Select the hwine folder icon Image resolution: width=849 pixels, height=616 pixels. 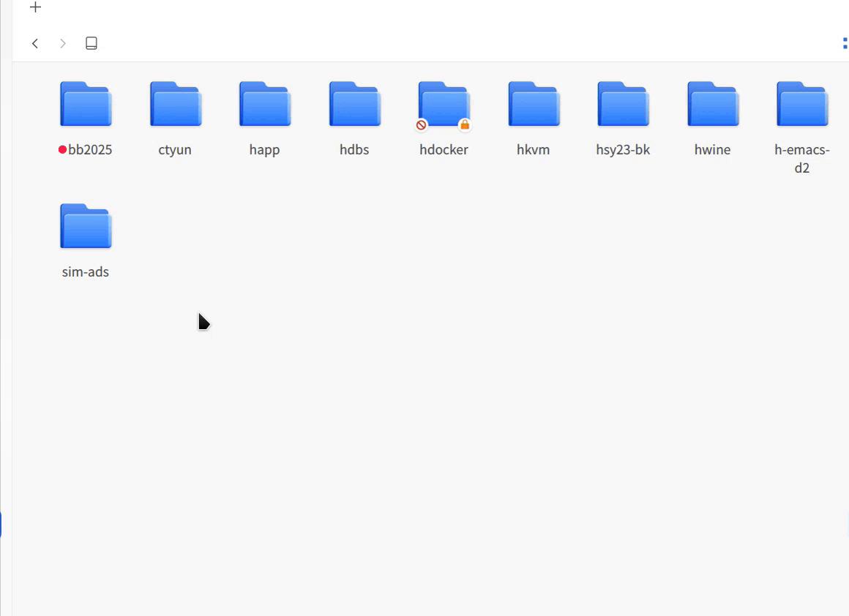coord(713,104)
